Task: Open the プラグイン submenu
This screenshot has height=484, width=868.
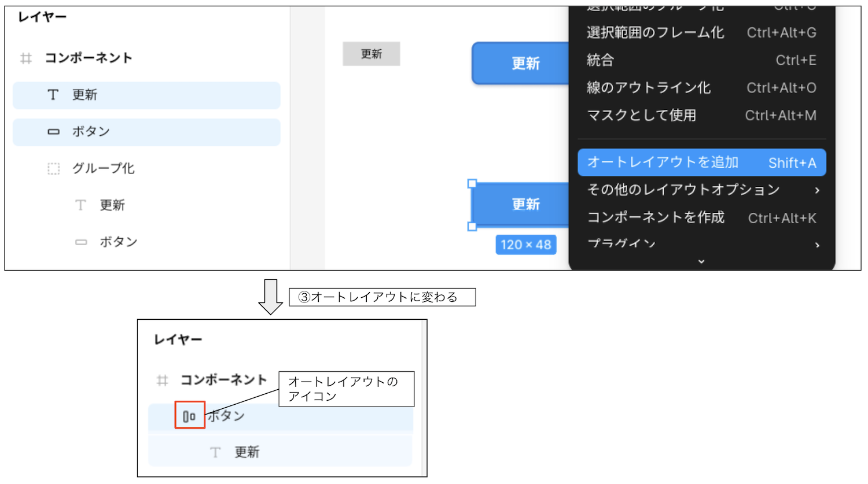Action: tap(701, 244)
